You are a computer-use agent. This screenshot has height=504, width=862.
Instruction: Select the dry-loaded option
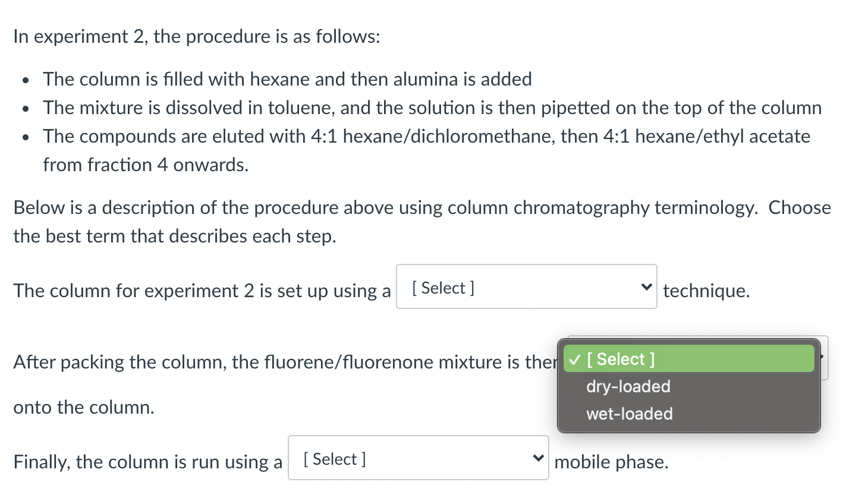point(627,386)
